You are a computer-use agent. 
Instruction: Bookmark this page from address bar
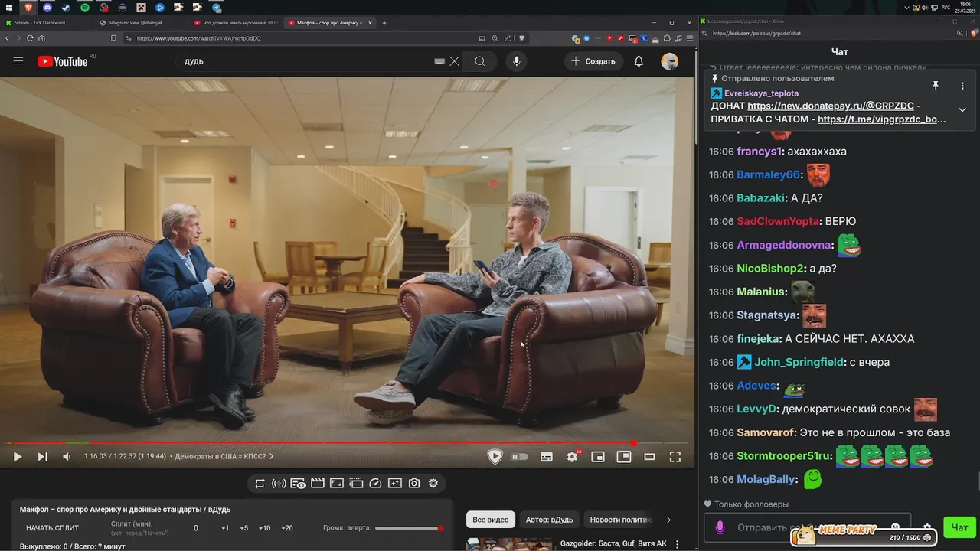click(x=113, y=38)
